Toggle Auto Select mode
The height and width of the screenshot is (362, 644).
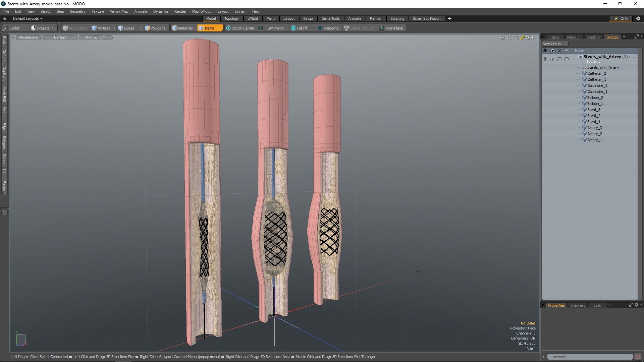click(x=75, y=28)
